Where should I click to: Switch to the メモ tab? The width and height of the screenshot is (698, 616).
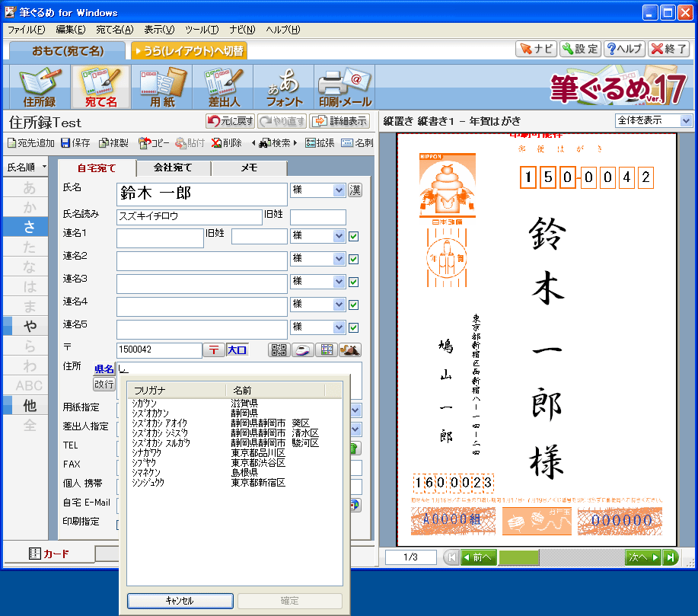coord(250,168)
